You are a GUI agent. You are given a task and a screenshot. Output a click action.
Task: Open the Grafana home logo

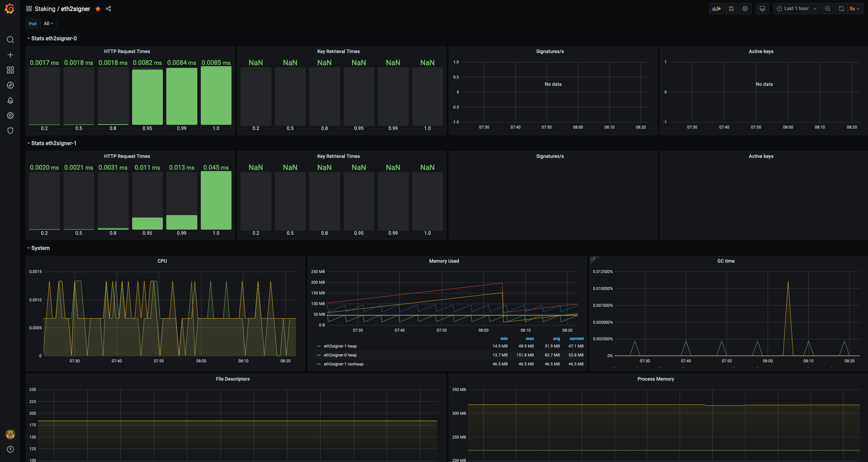pyautogui.click(x=10, y=9)
